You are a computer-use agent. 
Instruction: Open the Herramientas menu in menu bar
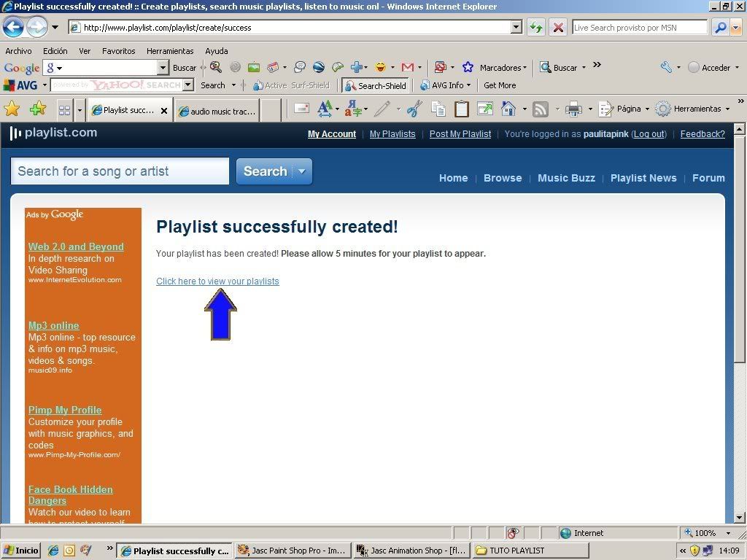pos(170,51)
